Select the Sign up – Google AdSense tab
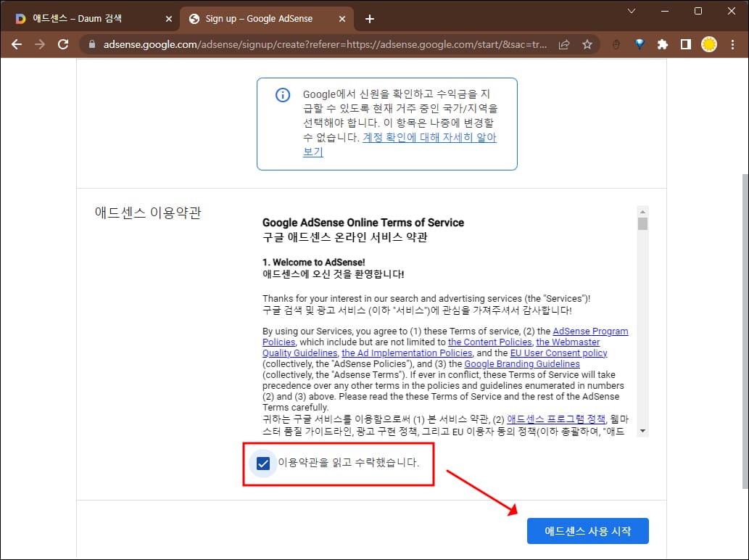 [x=267, y=19]
